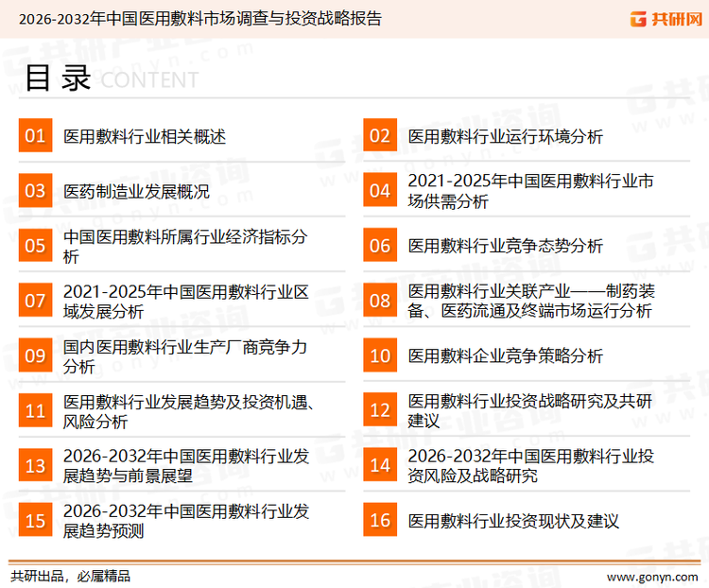Click orange number box 05

pos(35,245)
